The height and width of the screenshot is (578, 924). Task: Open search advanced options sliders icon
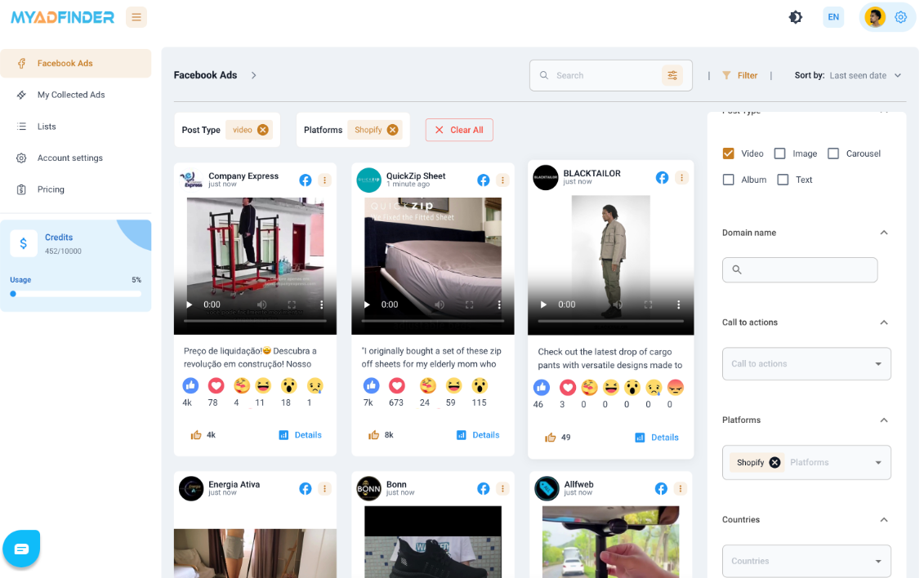(672, 75)
